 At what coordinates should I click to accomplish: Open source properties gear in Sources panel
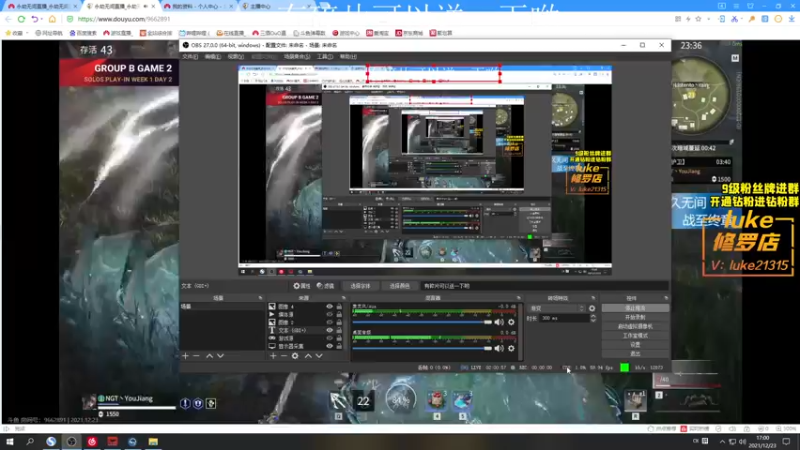pos(295,356)
